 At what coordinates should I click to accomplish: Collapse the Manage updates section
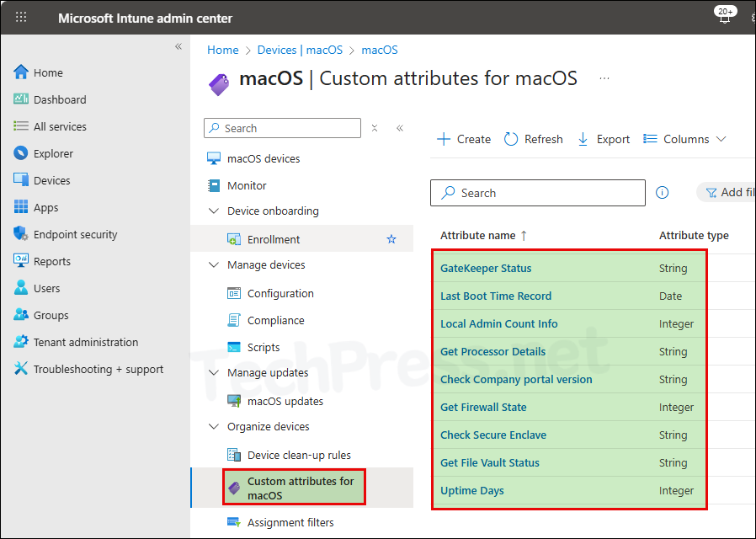[214, 373]
